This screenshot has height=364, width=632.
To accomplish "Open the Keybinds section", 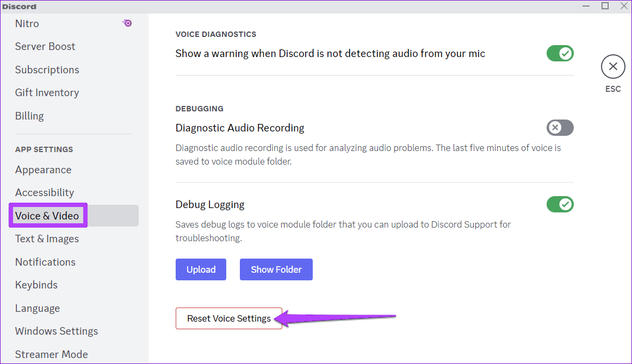I will 36,285.
